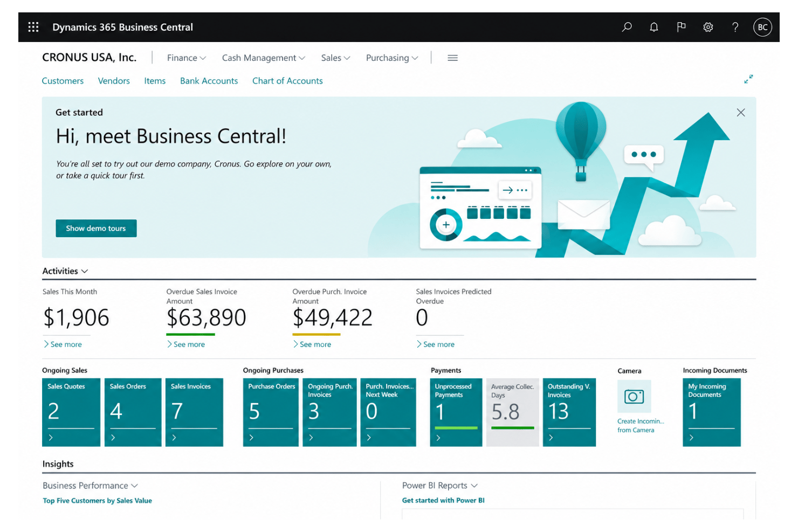
Task: Expand the Cash Management menu
Action: (x=264, y=58)
